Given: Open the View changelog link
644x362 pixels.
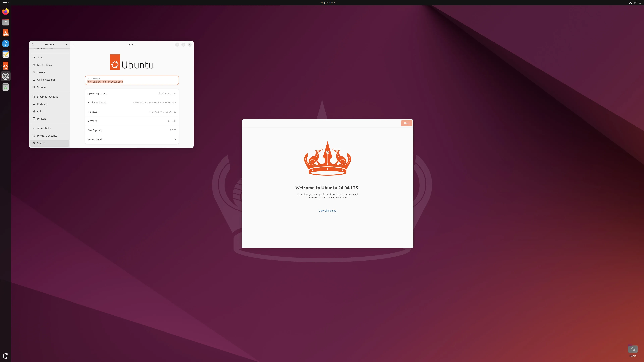Looking at the screenshot, I should [x=327, y=211].
